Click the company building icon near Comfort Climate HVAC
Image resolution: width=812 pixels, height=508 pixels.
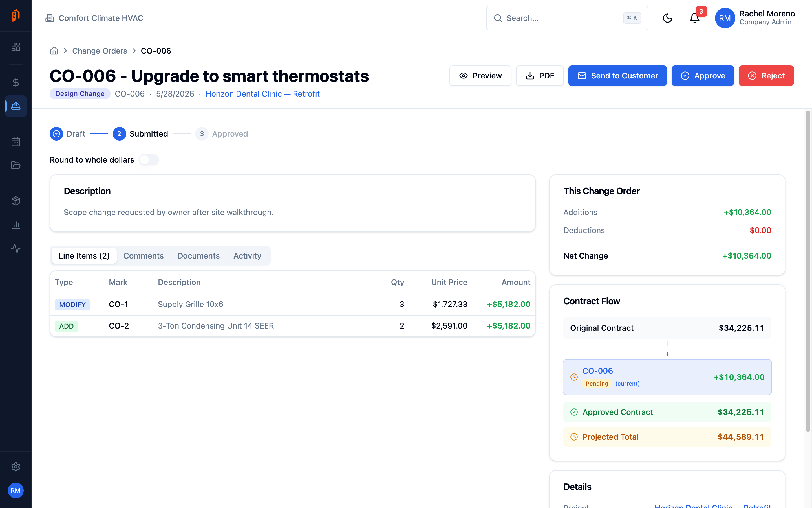(50, 18)
